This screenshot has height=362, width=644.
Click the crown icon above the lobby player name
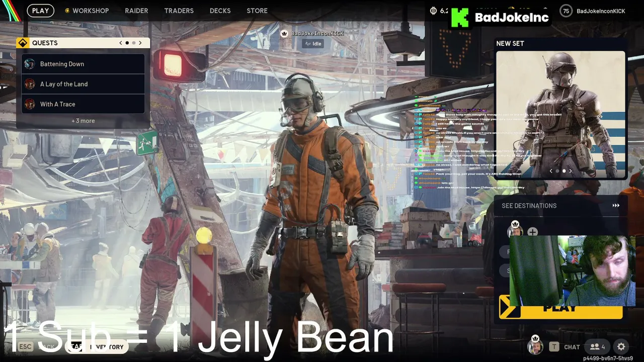284,34
